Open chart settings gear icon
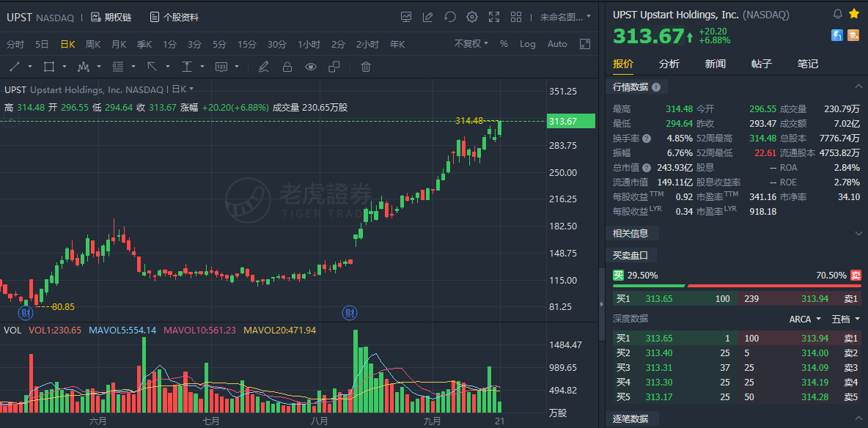The image size is (868, 428). 471,17
